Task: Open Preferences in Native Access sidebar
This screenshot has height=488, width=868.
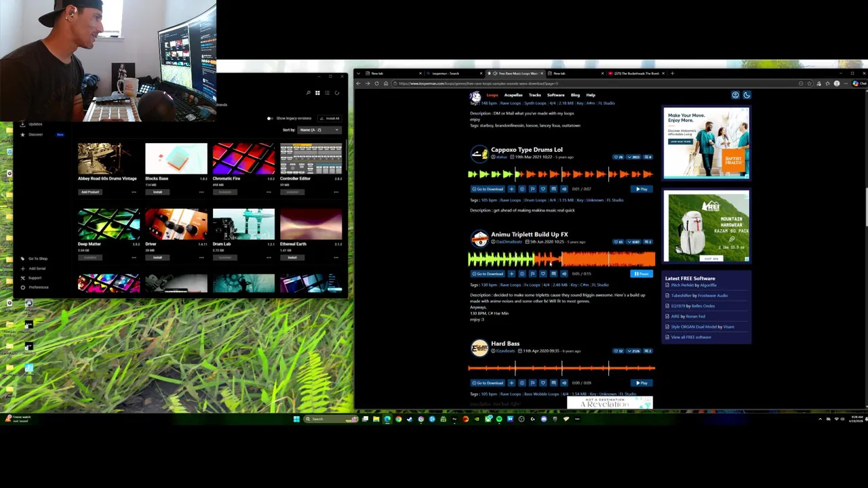Action: (x=38, y=287)
